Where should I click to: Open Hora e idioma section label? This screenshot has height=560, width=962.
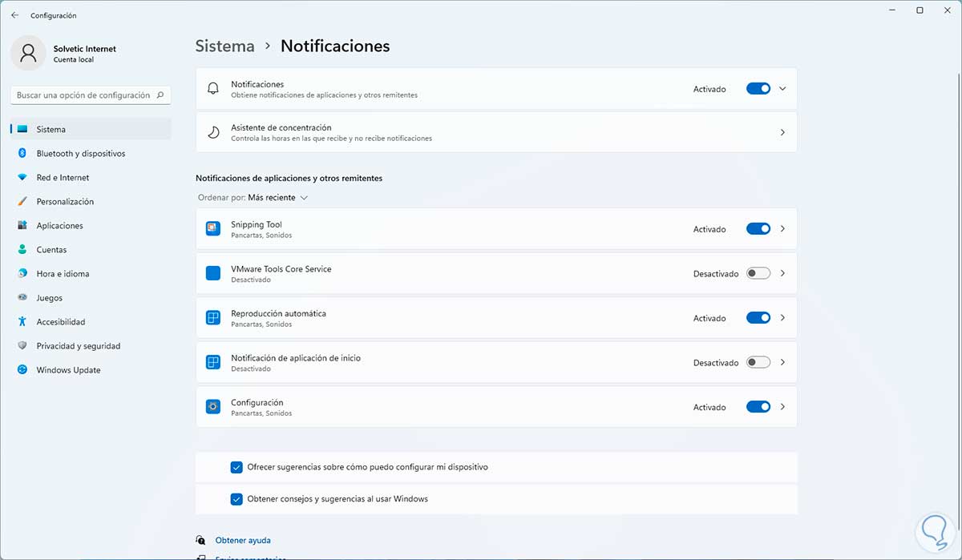point(63,273)
